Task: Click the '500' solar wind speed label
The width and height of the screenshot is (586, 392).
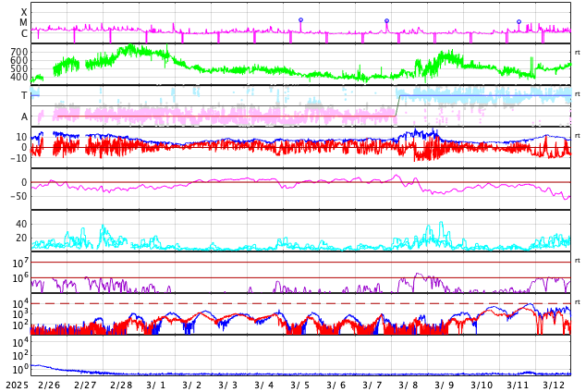Action: coord(19,68)
